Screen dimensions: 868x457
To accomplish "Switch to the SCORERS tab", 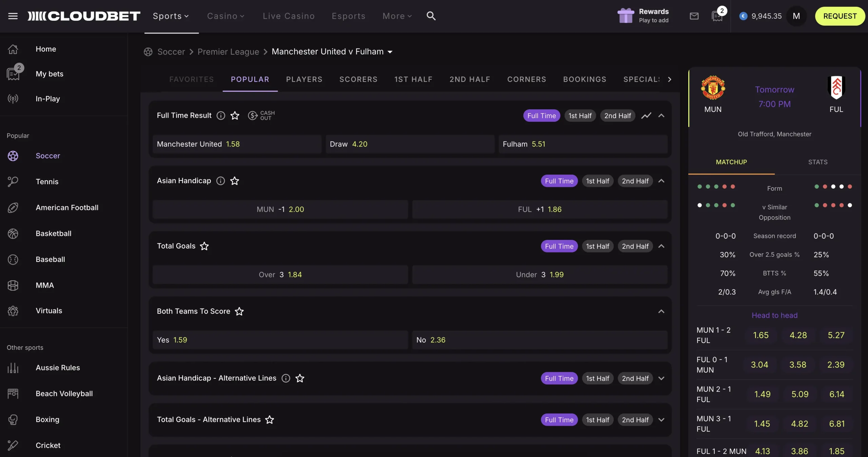I will point(358,79).
